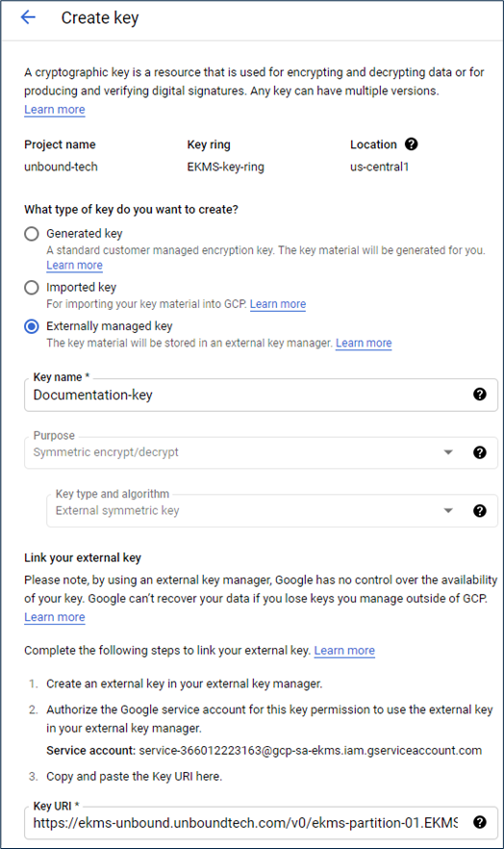The width and height of the screenshot is (504, 849).
Task: Open Learn more link under cryptographic key description
Action: click(55, 110)
